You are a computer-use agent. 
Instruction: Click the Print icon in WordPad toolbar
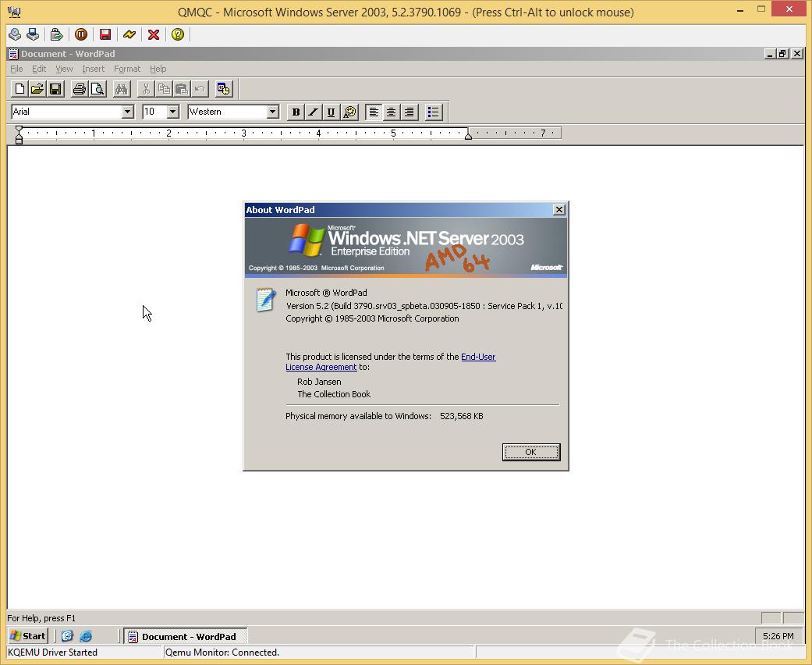coord(80,89)
